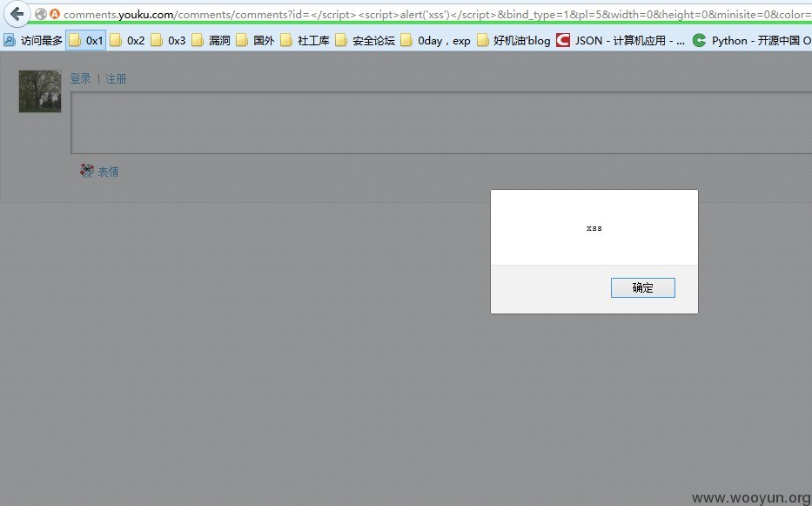The height and width of the screenshot is (506, 812).
Task: Click the browser back arrow button
Action: (x=17, y=14)
